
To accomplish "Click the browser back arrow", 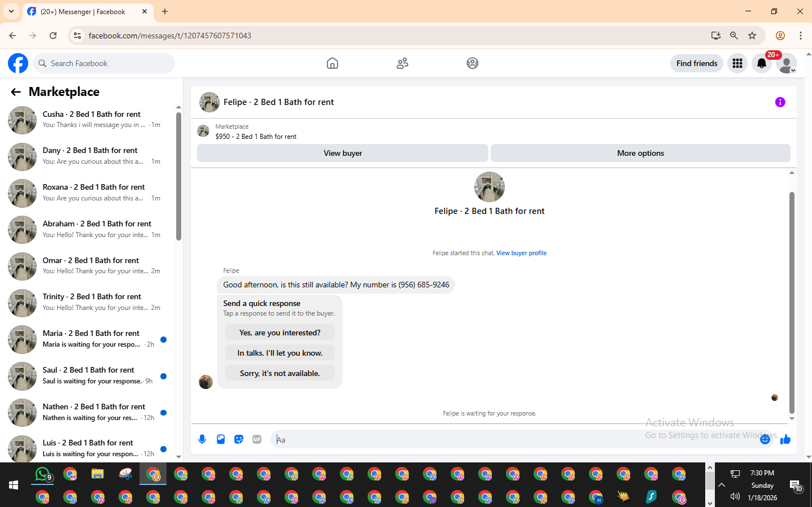I will [x=12, y=36].
